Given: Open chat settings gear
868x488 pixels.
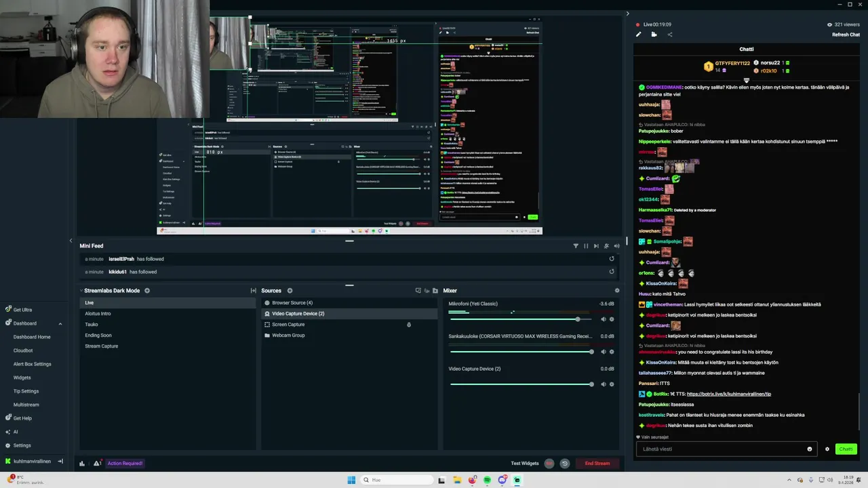Looking at the screenshot, I should pyautogui.click(x=827, y=449).
